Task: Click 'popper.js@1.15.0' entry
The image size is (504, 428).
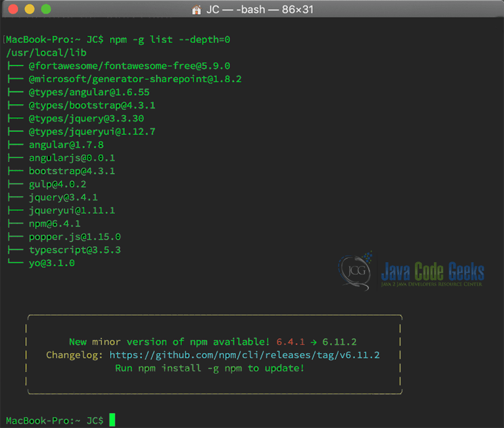Action: (75, 237)
